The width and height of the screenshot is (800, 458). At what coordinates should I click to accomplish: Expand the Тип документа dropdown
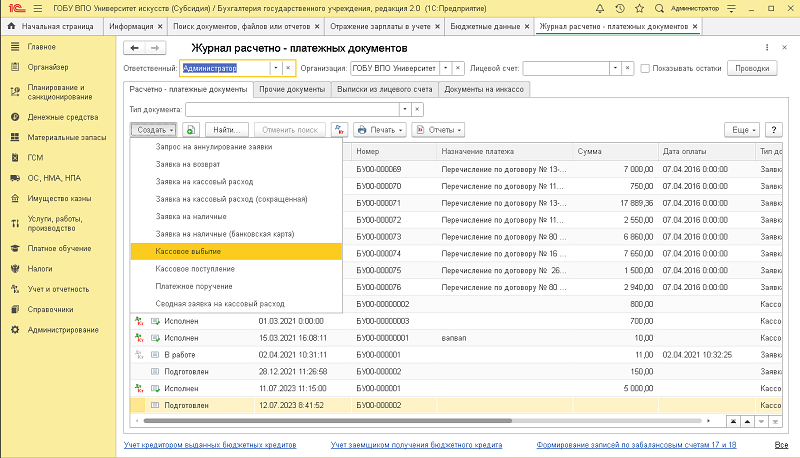click(x=404, y=109)
